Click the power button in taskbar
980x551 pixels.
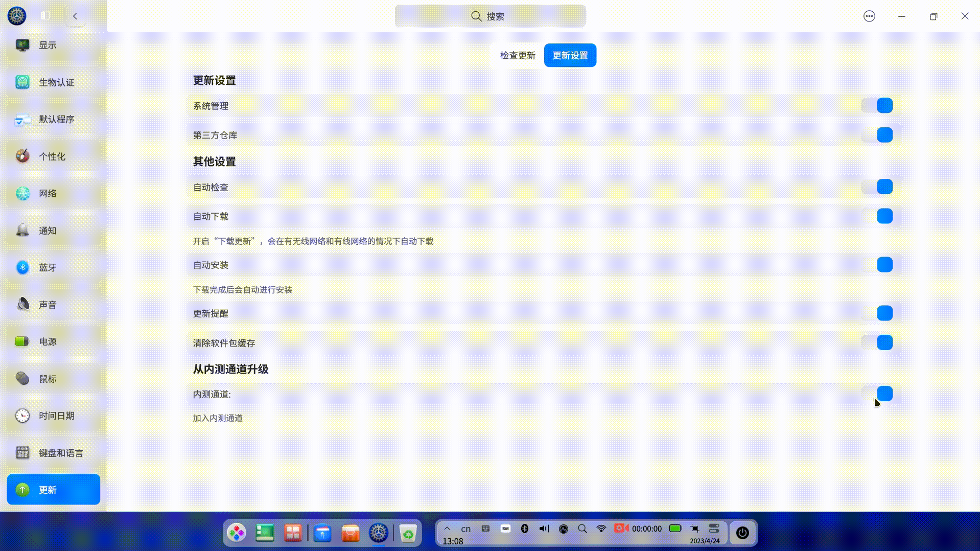point(742,533)
